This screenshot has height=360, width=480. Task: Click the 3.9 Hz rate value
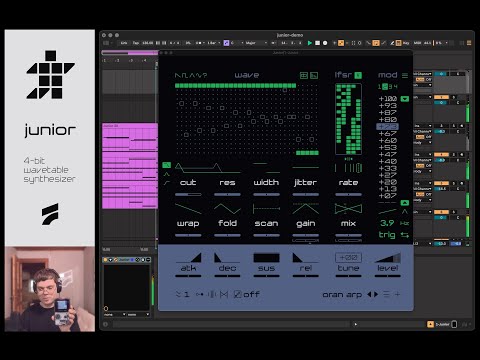387,223
